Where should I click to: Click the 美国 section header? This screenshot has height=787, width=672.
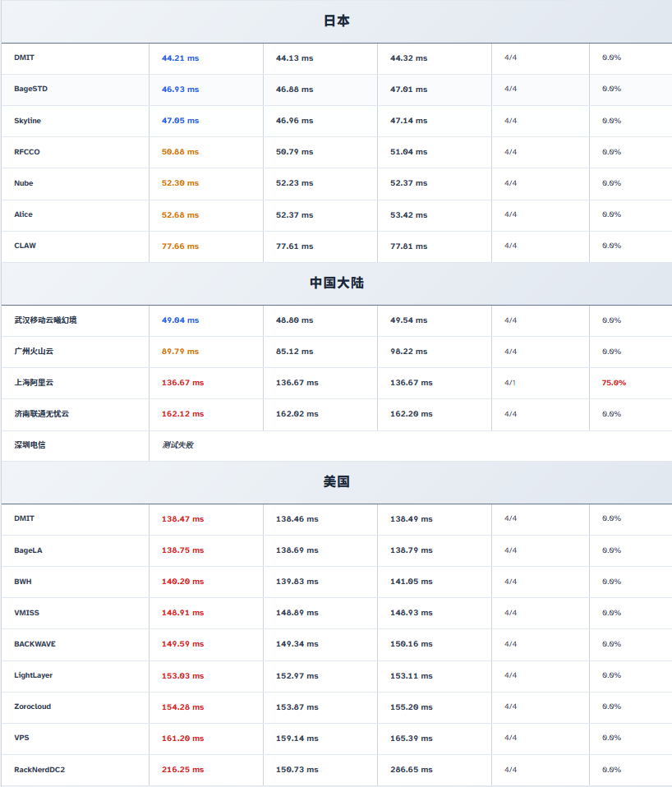click(336, 482)
